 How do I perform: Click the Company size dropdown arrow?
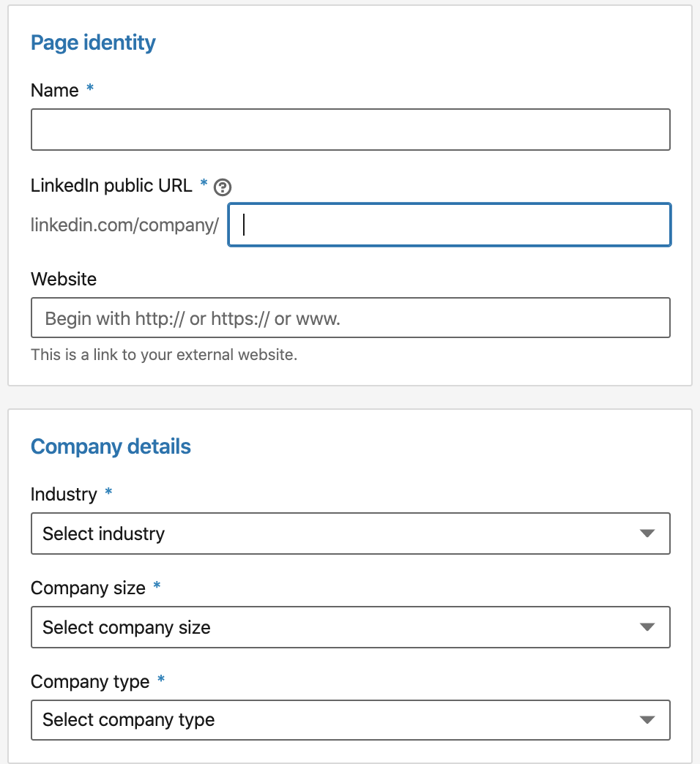(647, 627)
